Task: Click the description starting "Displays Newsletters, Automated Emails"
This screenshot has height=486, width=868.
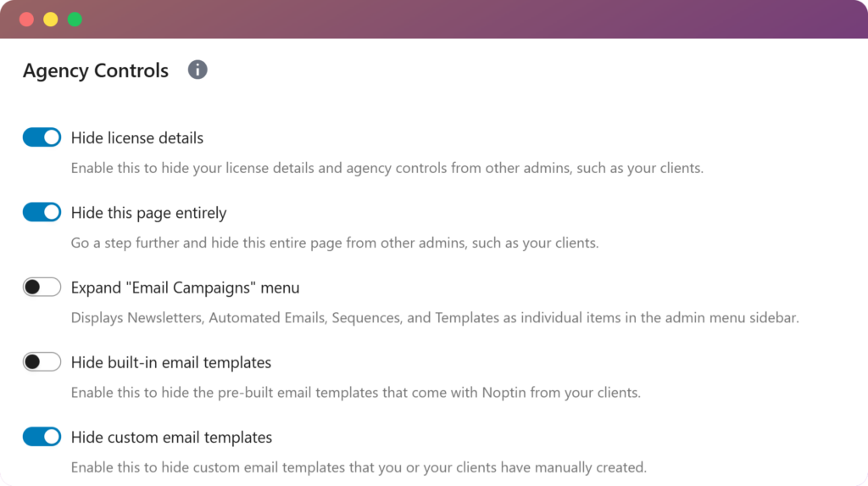Action: [x=435, y=318]
